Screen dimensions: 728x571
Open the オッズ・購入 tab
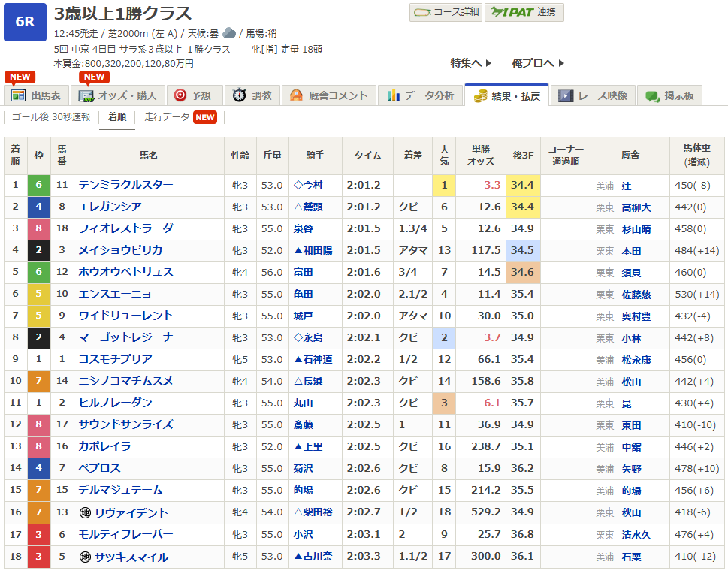tap(119, 95)
